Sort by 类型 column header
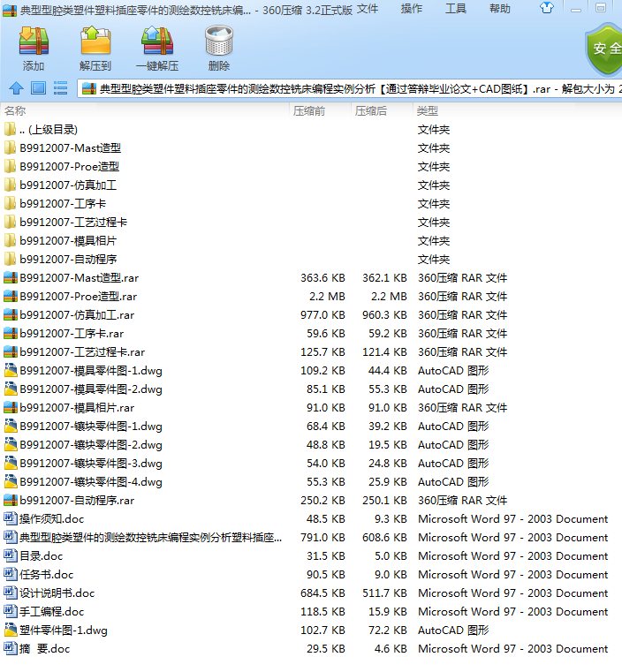The image size is (622, 672). point(518,111)
